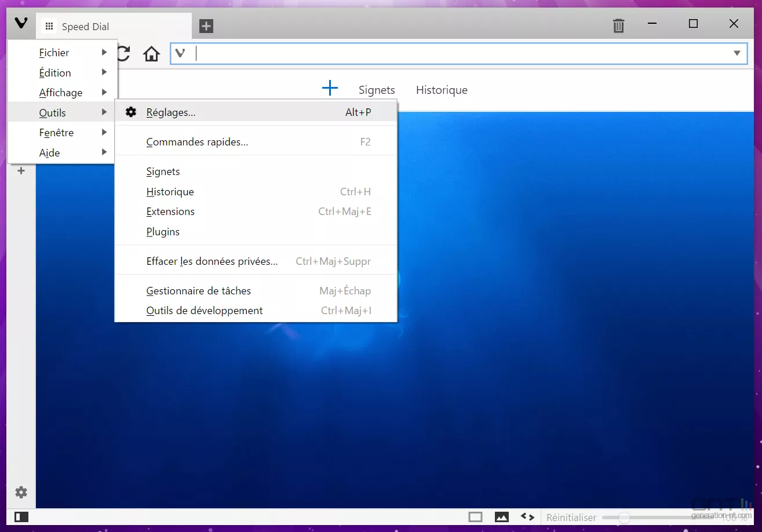Select Historique with Ctrl+H shortcut
762x532 pixels.
pos(256,192)
